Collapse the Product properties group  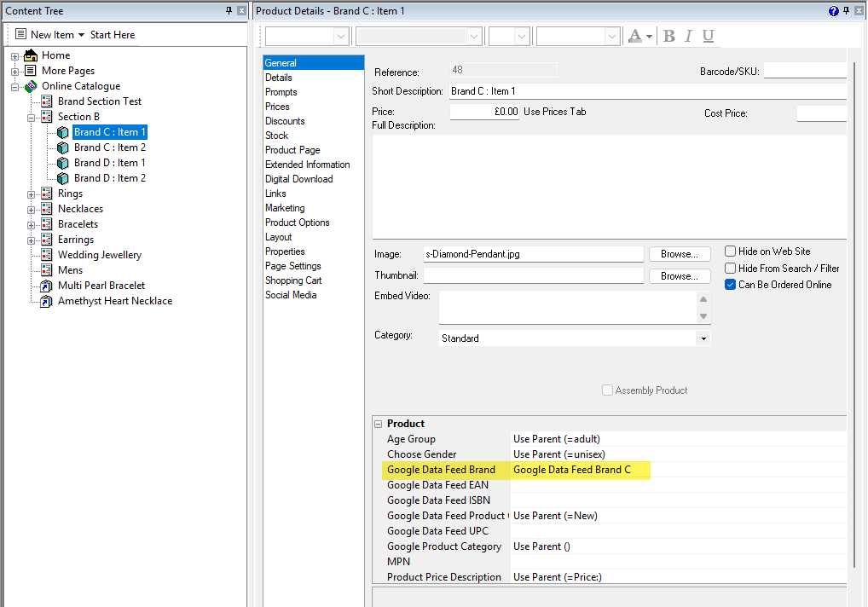coord(379,424)
